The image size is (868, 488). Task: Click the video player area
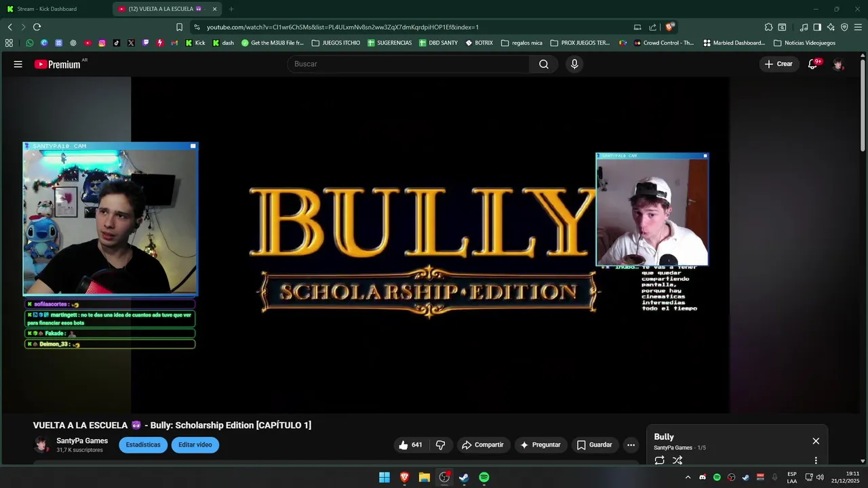coord(430,244)
